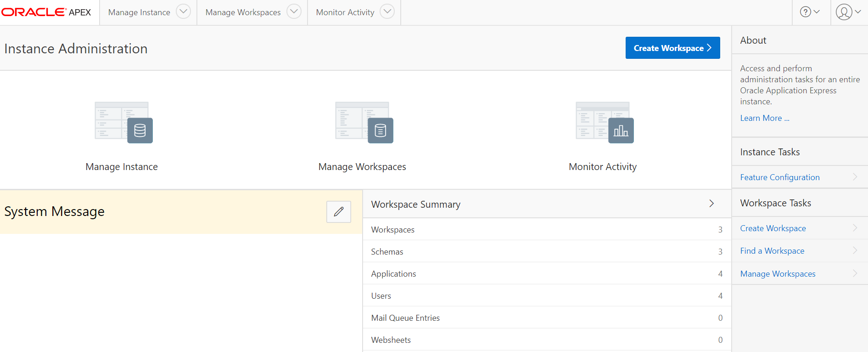Screen dimensions: 868x352
Task: Expand the Manage Workspaces dropdown arrow
Action: (294, 11)
